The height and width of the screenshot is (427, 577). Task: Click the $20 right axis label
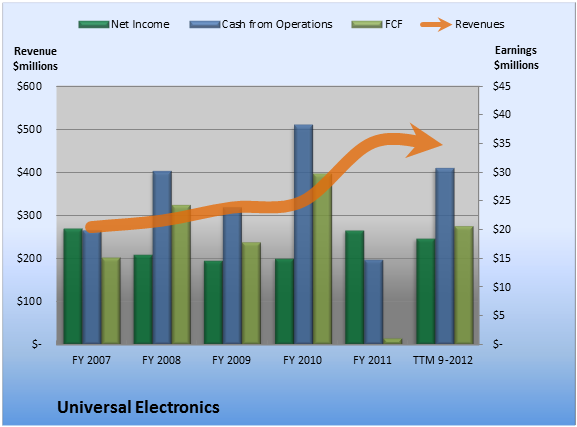coord(502,229)
